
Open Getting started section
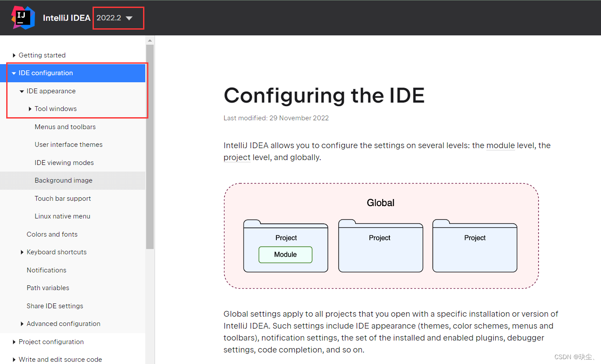42,55
